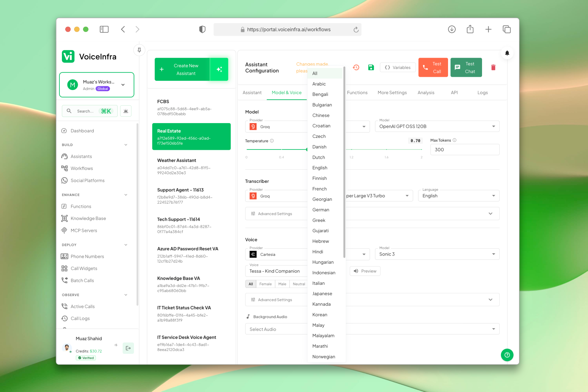Screen dimensions: 588x392
Task: Filter voices by Female
Action: [266, 284]
